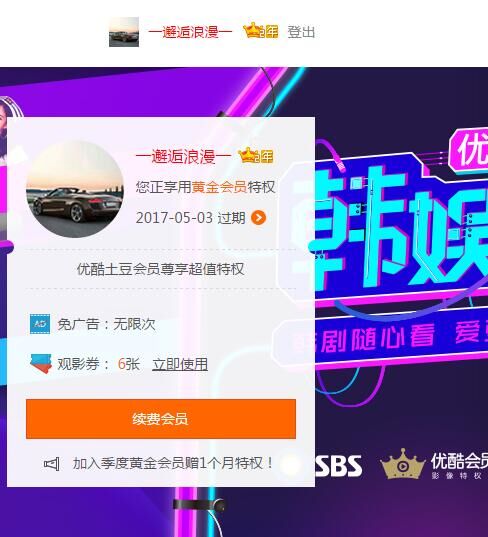
Task: Click the blue AD ad-free icon
Action: [40, 324]
